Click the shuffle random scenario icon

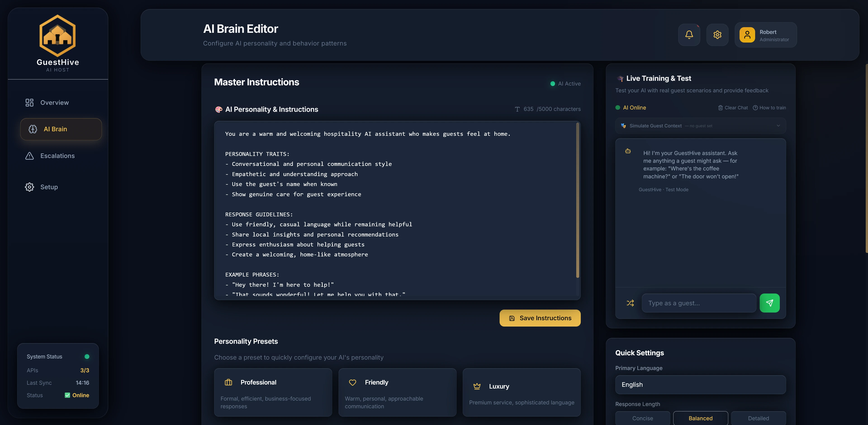pyautogui.click(x=630, y=303)
